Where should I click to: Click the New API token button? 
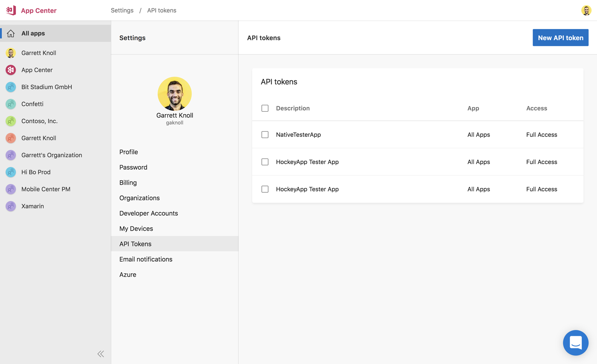click(x=560, y=38)
